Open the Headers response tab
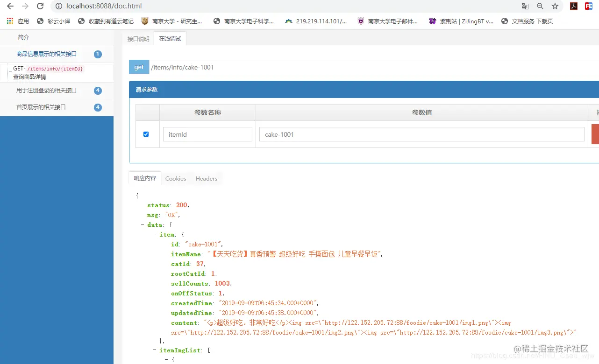 point(206,178)
